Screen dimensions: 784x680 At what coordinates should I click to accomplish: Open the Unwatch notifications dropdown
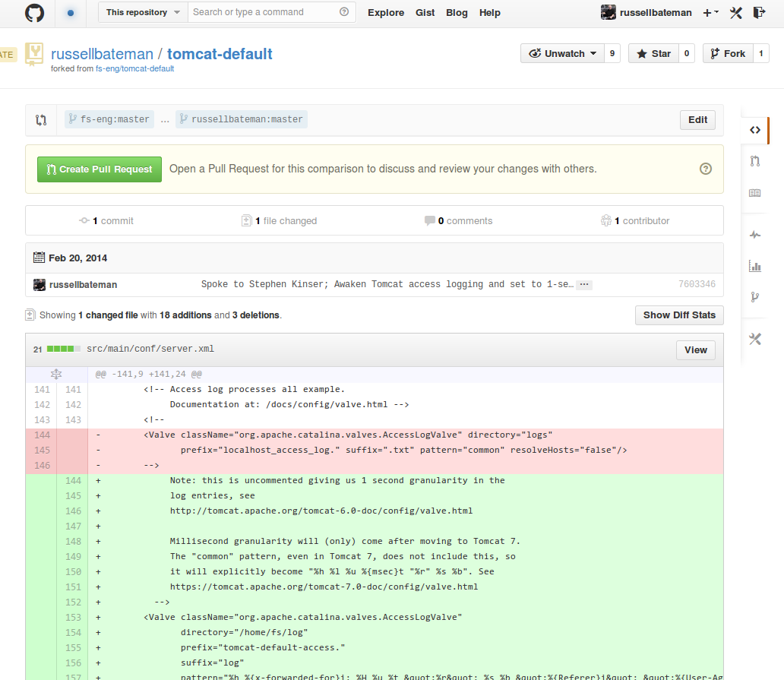point(562,53)
